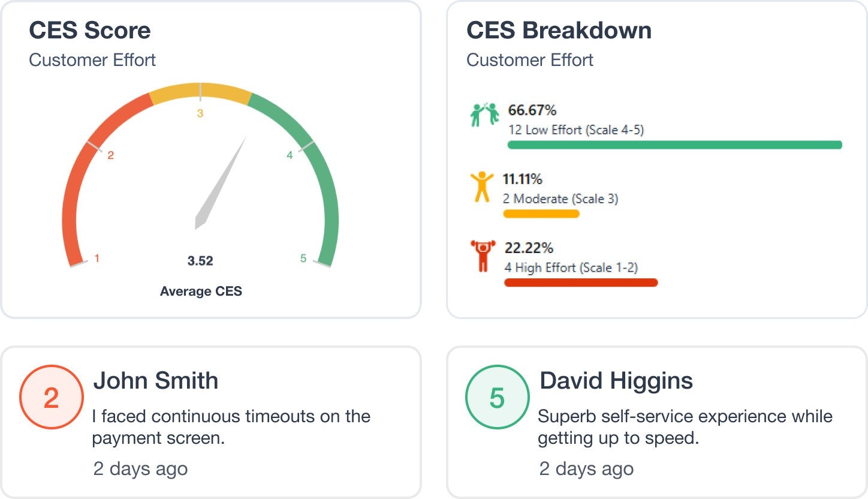Viewport: 868px width, 499px height.
Task: Select John Smith's score 2 circle badge
Action: click(x=51, y=397)
